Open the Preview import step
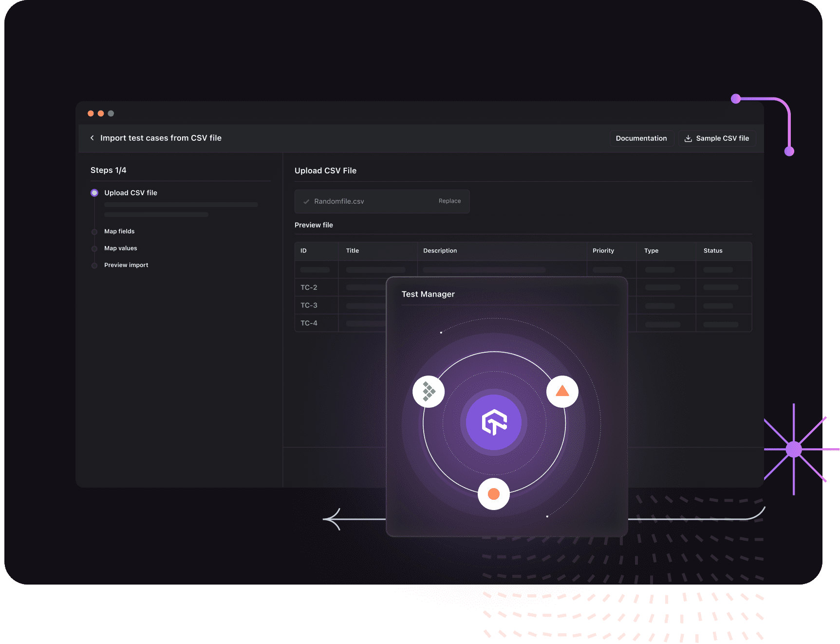The width and height of the screenshot is (840, 644). pos(94,265)
